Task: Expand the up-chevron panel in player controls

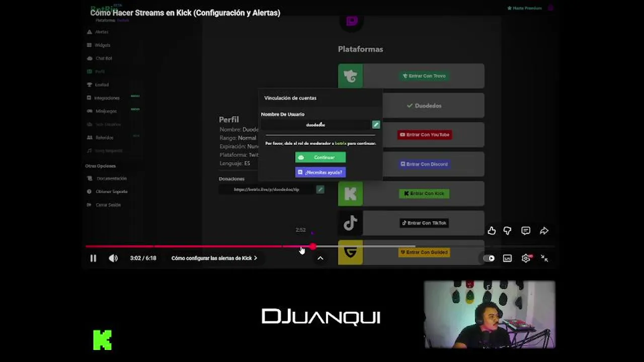Action: coord(320,258)
